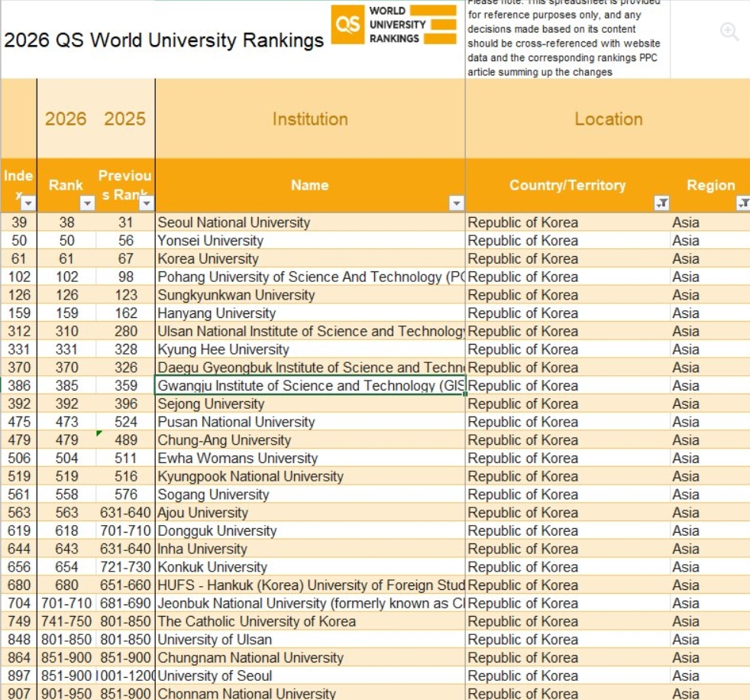Click the Sogang University cell

(x=310, y=494)
